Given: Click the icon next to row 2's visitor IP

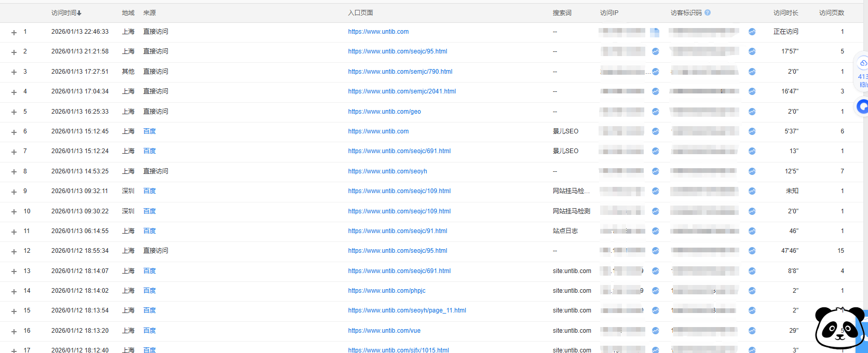Looking at the screenshot, I should point(656,51).
